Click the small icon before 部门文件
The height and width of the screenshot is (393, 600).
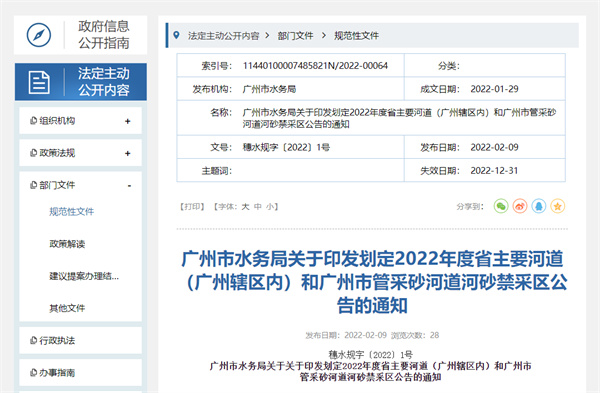coord(33,185)
